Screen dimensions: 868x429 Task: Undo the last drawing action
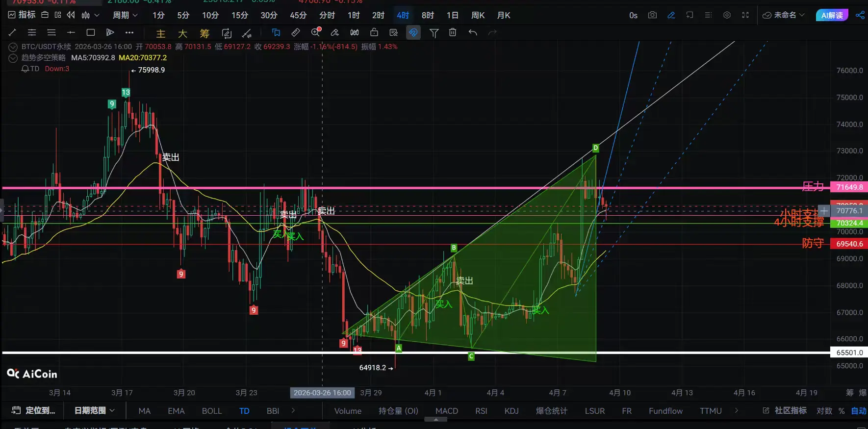tap(473, 32)
